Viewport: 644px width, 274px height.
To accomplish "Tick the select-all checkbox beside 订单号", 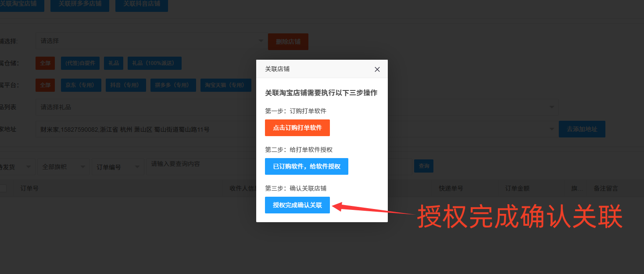I will (x=3, y=188).
